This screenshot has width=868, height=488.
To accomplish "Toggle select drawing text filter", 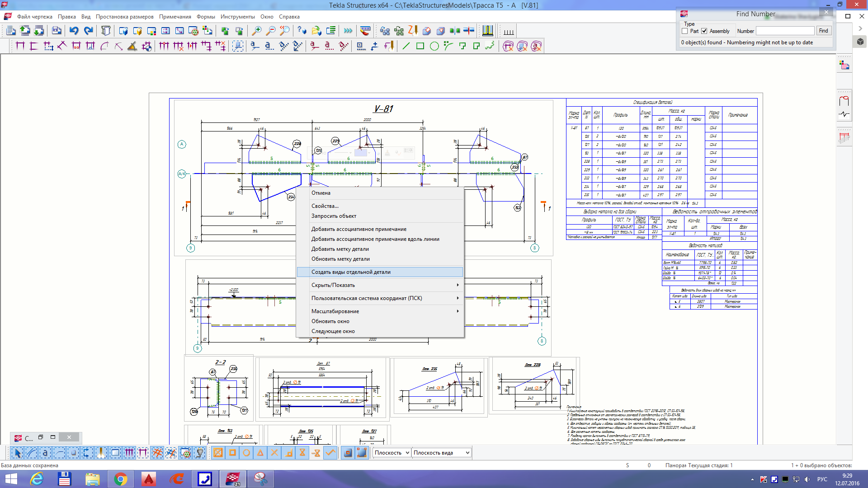I will (x=45, y=453).
